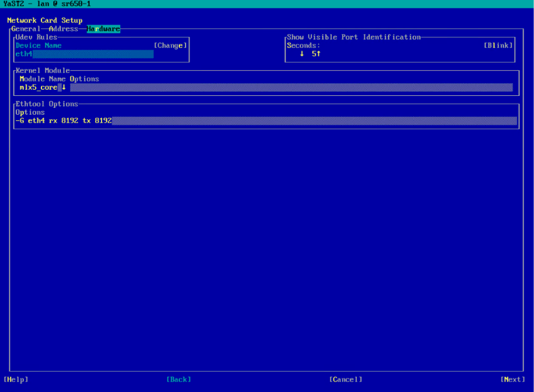This screenshot has width=534, height=392.
Task: Go Back to the previous screen
Action: coord(179,379)
